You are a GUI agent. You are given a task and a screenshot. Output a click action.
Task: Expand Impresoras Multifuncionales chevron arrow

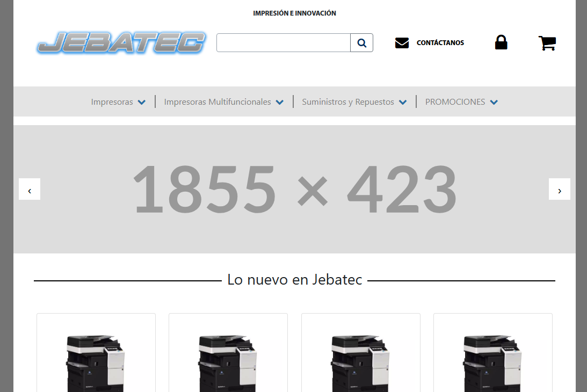[x=279, y=102]
